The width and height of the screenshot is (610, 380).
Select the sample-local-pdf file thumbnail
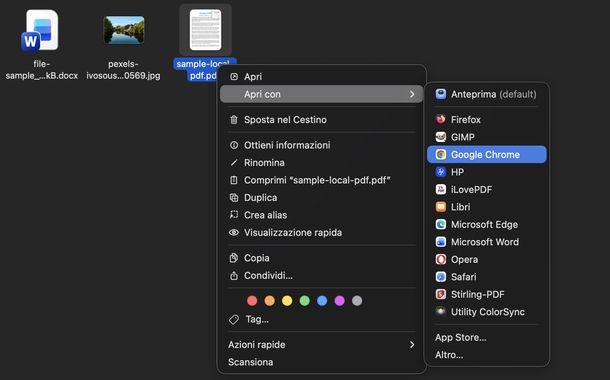click(x=205, y=30)
